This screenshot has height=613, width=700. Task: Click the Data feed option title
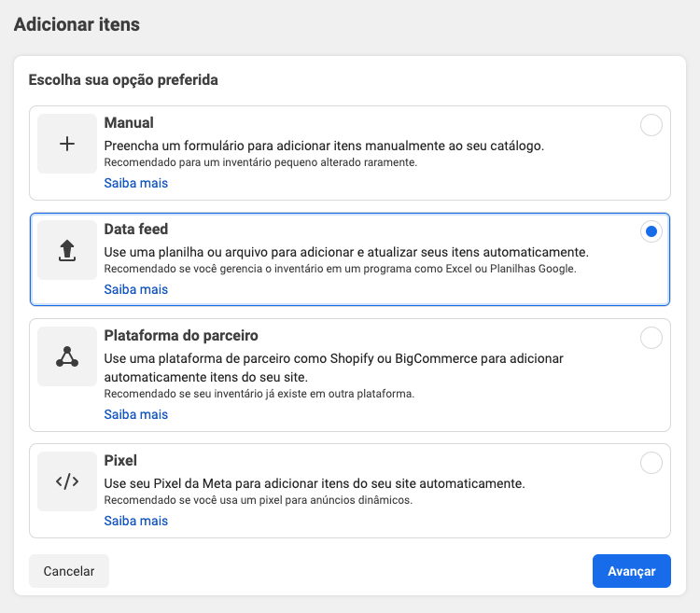tap(136, 230)
